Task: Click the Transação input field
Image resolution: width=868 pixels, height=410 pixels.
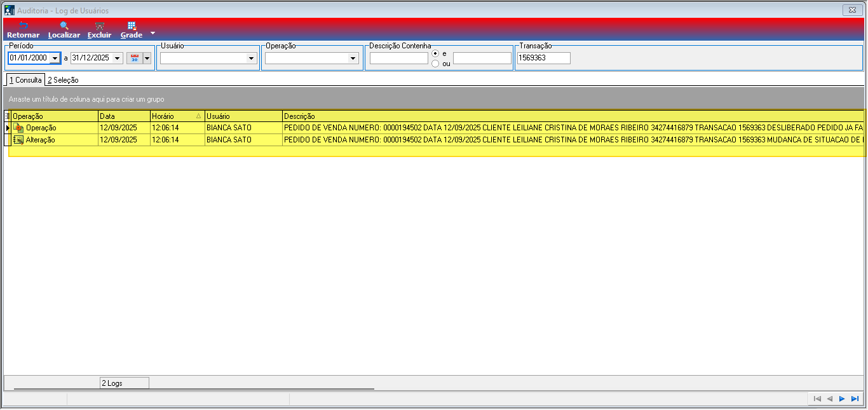Action: [543, 58]
